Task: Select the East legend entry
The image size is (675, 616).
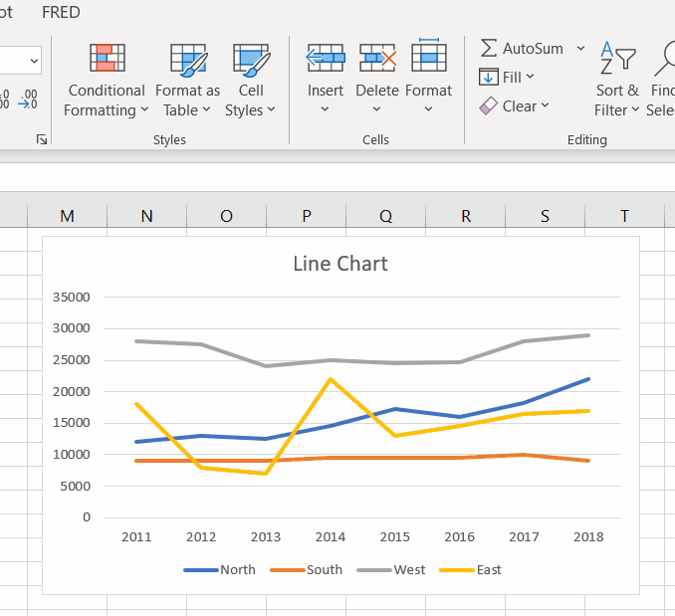Action: pyautogui.click(x=471, y=570)
